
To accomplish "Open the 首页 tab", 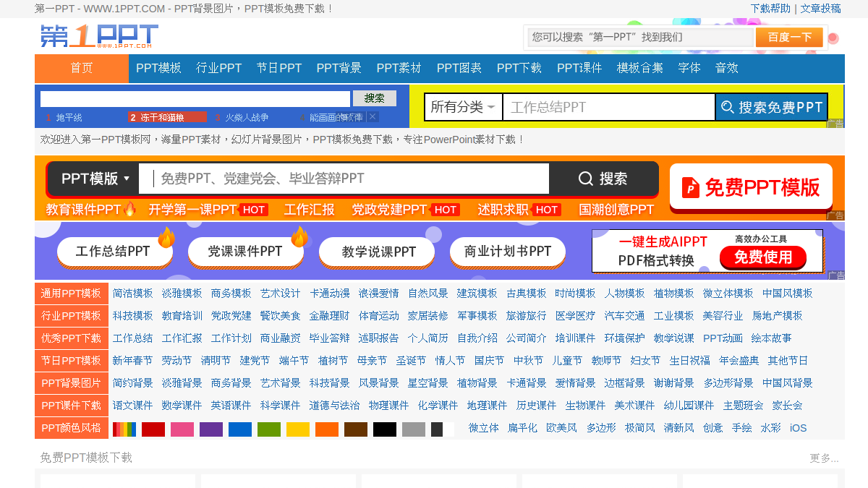I will coord(82,69).
